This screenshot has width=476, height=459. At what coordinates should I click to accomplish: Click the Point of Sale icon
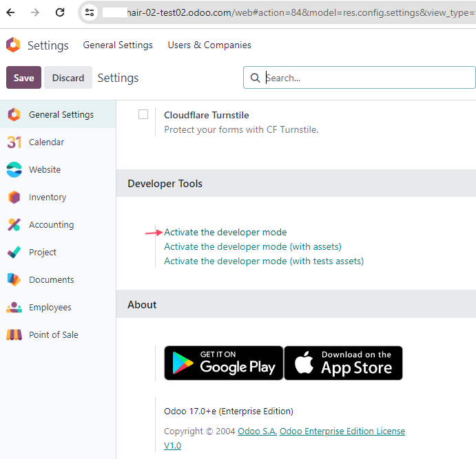[x=14, y=334]
